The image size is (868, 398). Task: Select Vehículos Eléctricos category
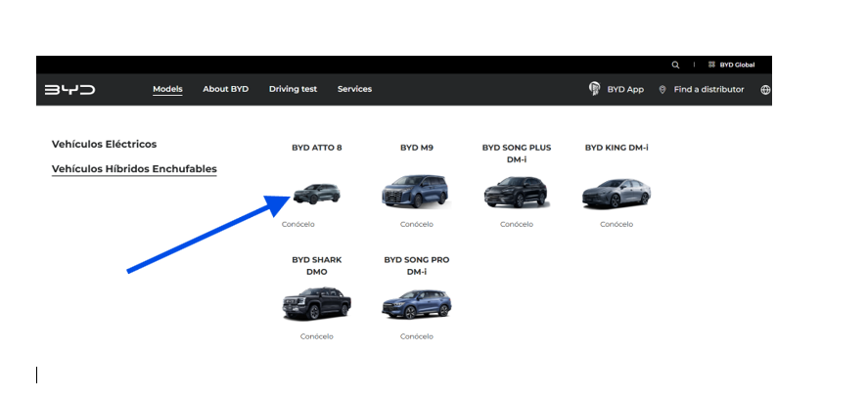[104, 144]
